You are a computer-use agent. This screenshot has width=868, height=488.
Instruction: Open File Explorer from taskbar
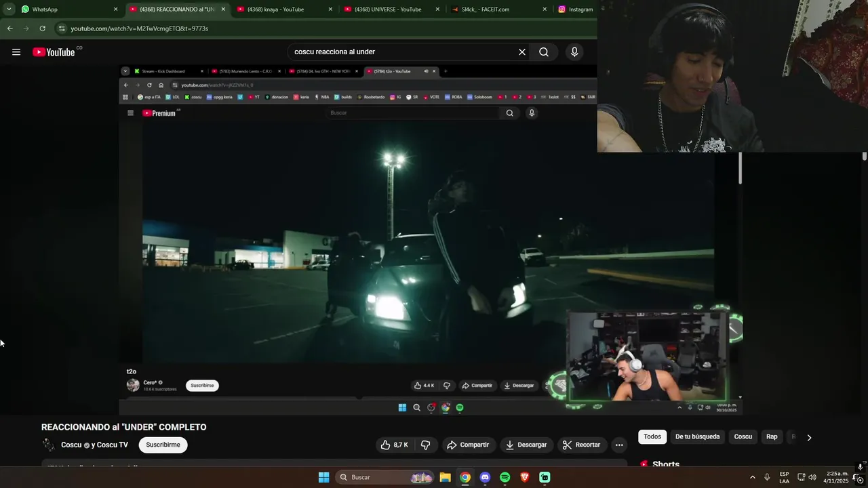tap(446, 477)
